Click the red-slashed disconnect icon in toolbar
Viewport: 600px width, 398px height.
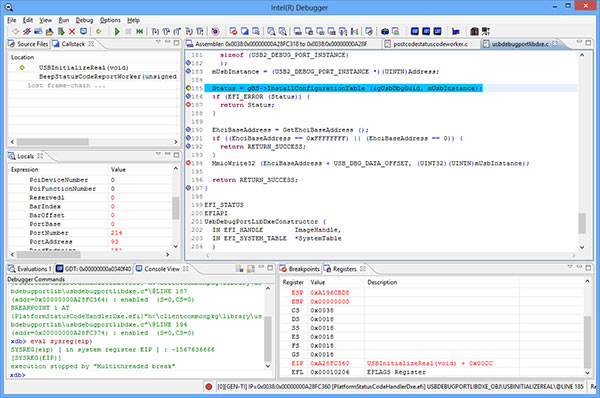point(27,31)
